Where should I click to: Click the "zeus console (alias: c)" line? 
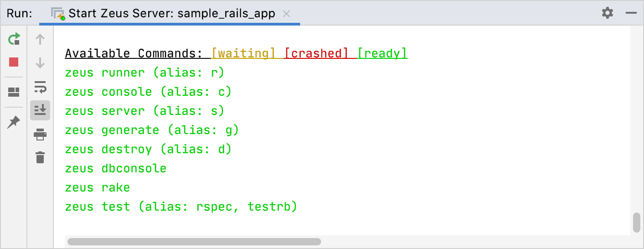[148, 92]
